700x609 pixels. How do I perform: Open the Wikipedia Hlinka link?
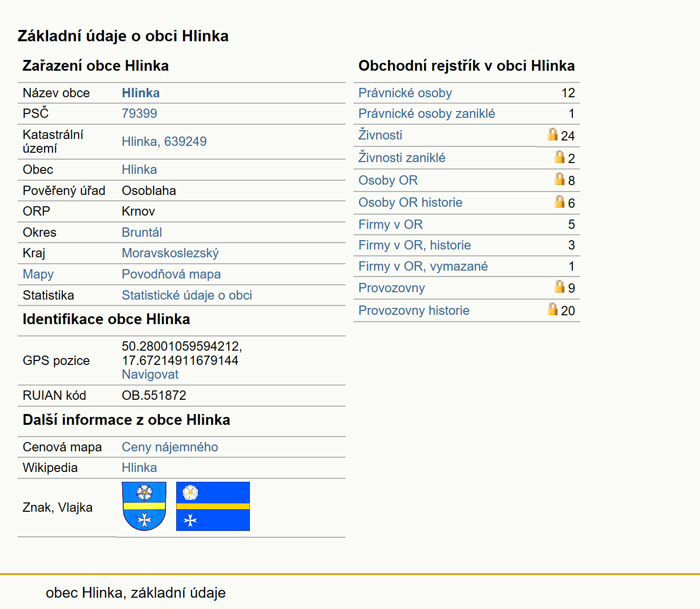pos(139,468)
